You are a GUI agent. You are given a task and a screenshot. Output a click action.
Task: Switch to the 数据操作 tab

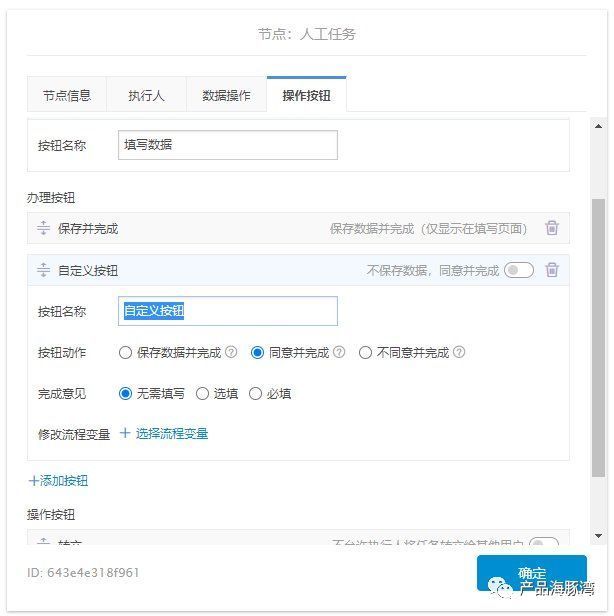[x=226, y=95]
